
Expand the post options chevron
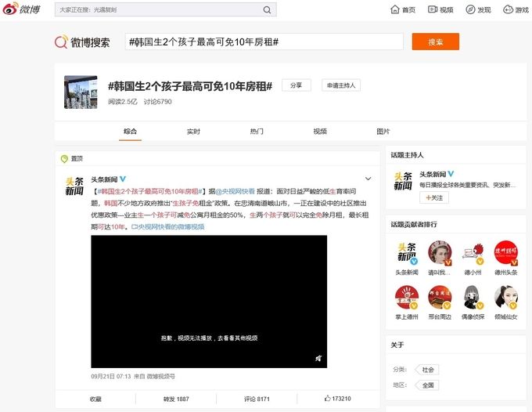pyautogui.click(x=368, y=179)
